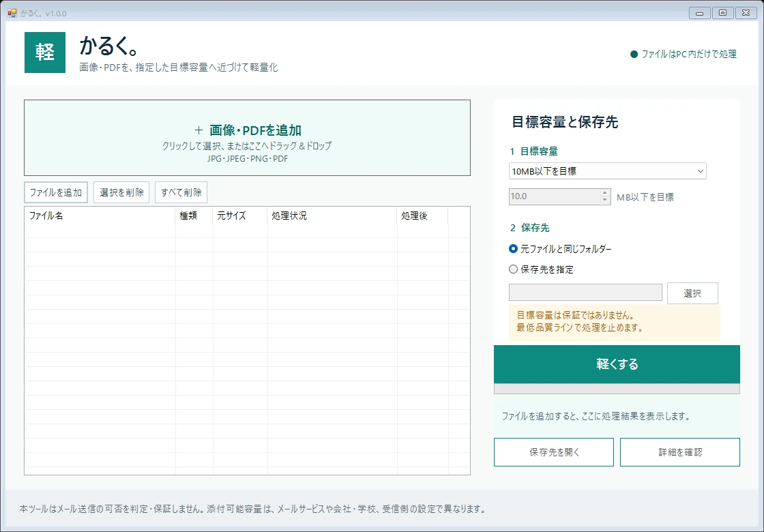Click the title bar app icon
Screen dimensions: 764x532
pos(12,13)
